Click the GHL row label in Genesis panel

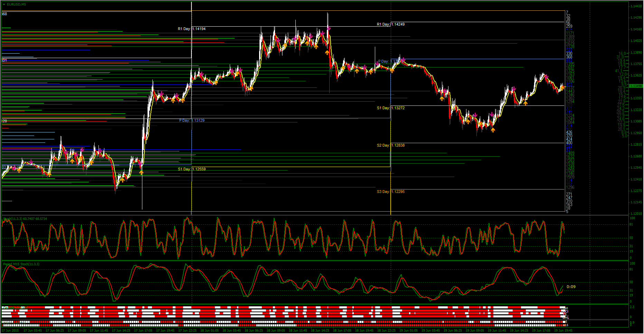coord(566,318)
